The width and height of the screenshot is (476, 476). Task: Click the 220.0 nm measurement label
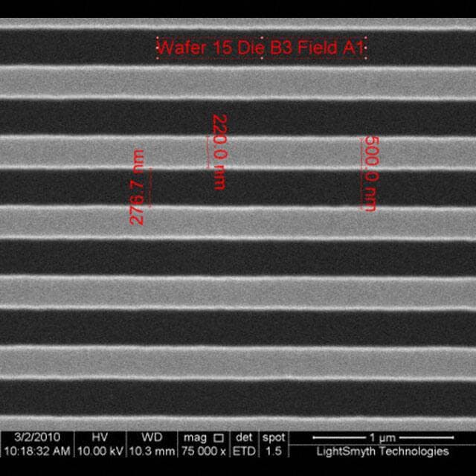pyautogui.click(x=219, y=152)
